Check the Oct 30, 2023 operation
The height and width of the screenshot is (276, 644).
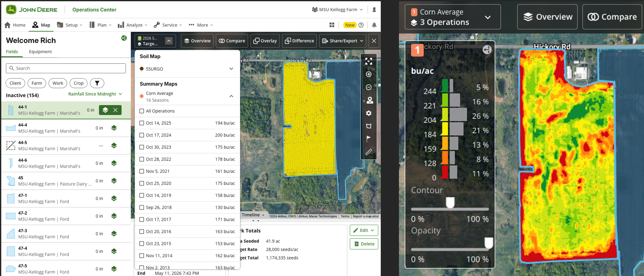pyautogui.click(x=142, y=147)
